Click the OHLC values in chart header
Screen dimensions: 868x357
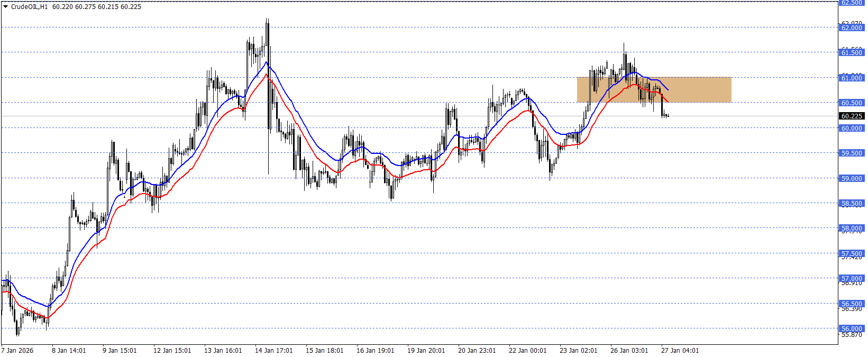tap(97, 7)
